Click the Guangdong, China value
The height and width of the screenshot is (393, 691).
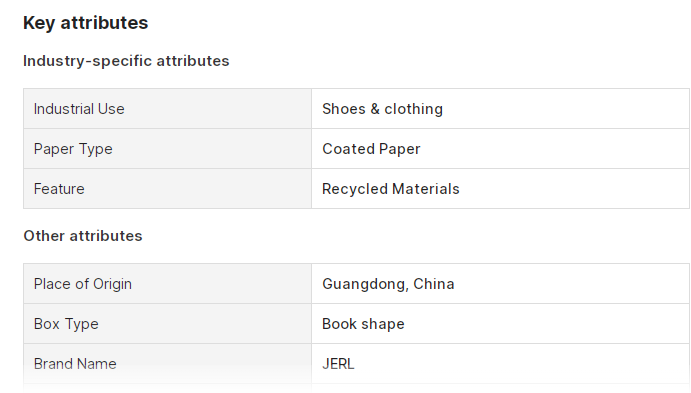388,284
